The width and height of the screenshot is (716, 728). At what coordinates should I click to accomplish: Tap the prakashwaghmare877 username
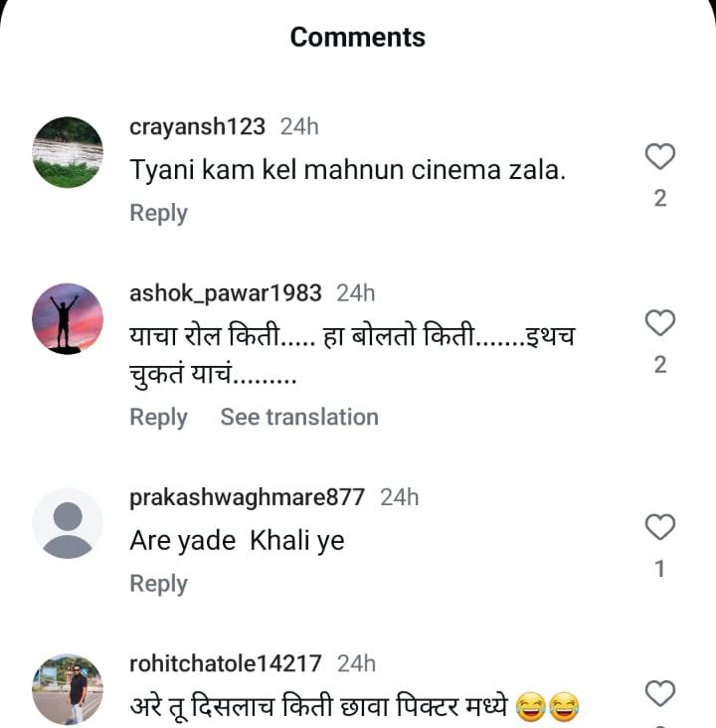click(247, 497)
